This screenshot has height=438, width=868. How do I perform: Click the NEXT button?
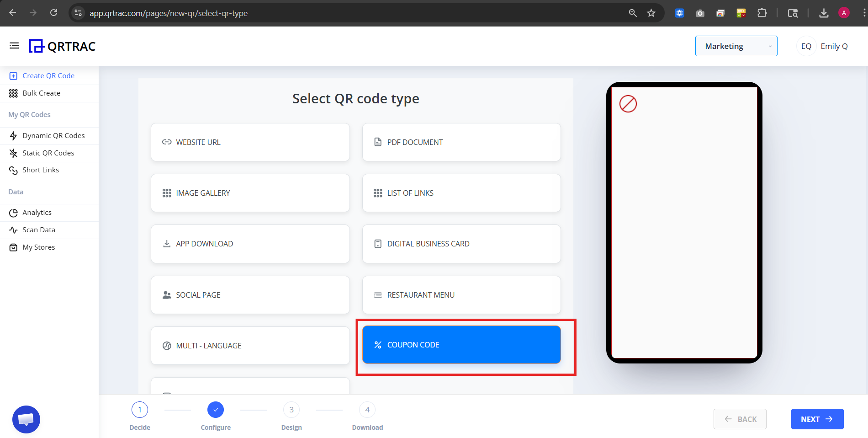click(x=817, y=419)
